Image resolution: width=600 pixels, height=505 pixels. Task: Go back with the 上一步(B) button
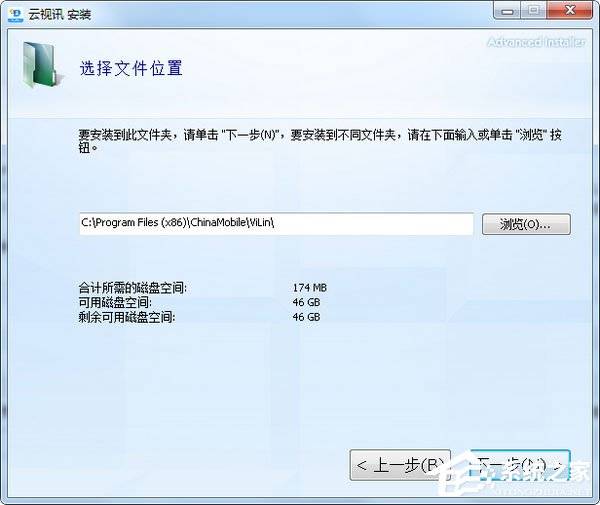click(x=400, y=465)
